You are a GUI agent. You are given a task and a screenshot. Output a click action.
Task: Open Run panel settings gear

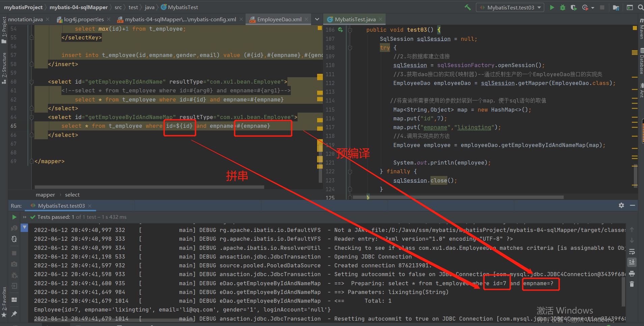(621, 205)
